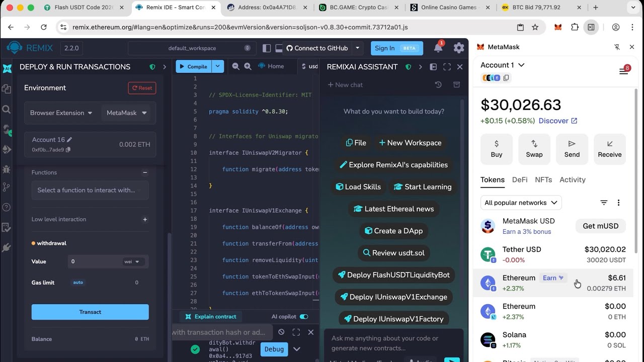Screen dimensions: 644x362
Task: Clear the terminal with the ban icon
Action: pos(281,332)
